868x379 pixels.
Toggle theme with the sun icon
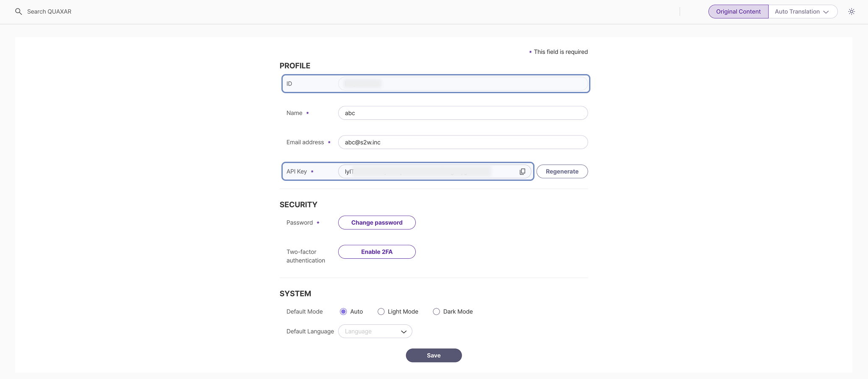851,11
